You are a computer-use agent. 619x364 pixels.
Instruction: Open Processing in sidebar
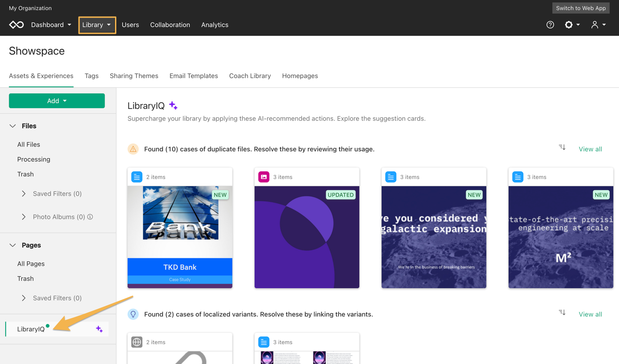[34, 159]
